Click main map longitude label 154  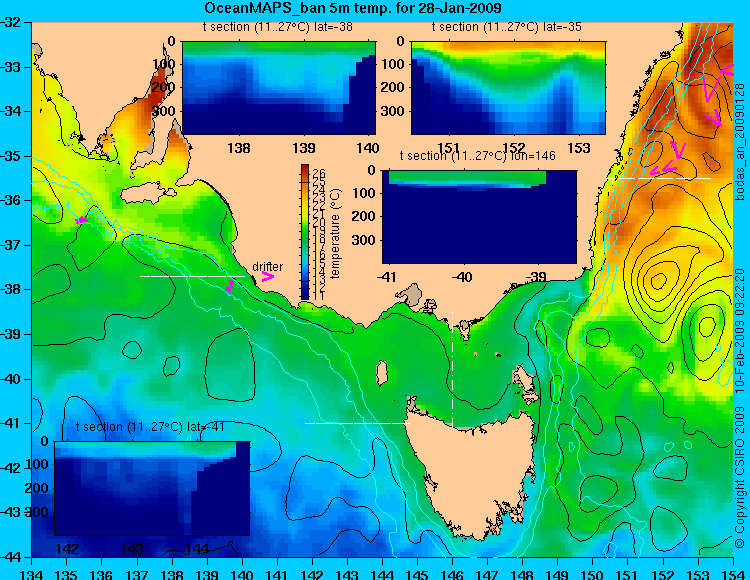(733, 574)
